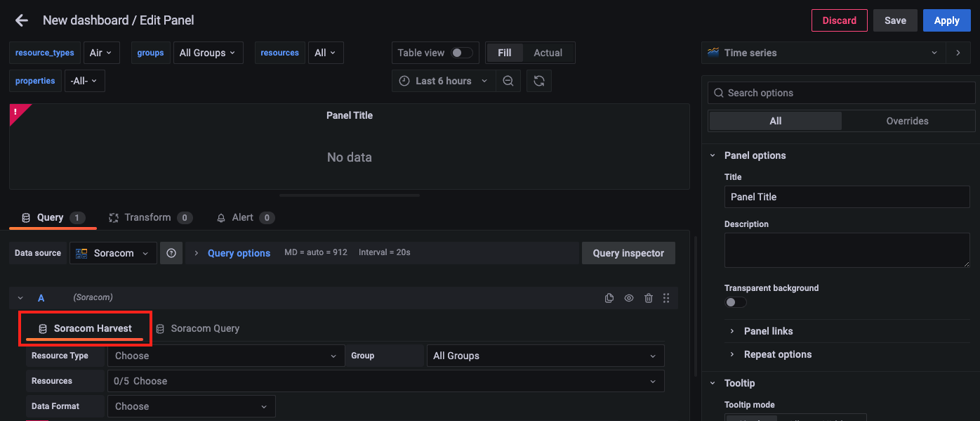Toggle the Table view switch
This screenshot has width=980, height=421.
point(461,53)
